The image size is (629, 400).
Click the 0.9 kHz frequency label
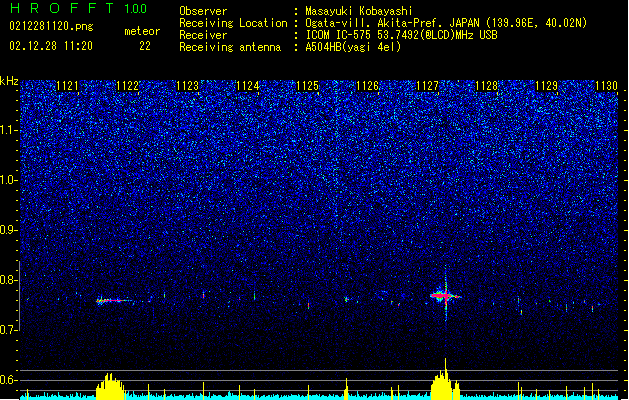[9, 230]
